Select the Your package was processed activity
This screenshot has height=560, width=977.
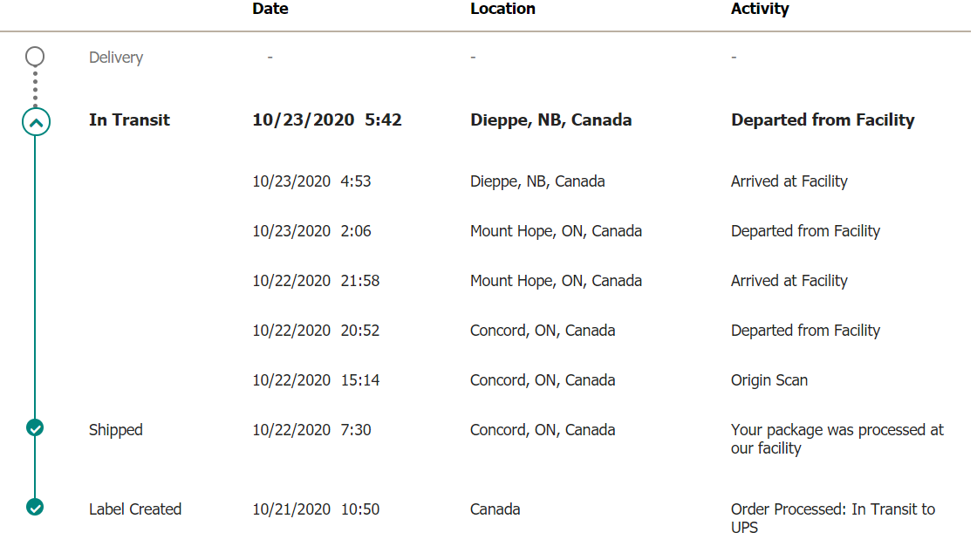tap(837, 439)
